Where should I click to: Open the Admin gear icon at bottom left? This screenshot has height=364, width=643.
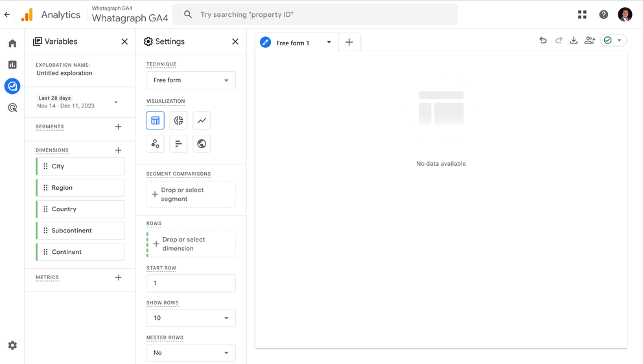[x=12, y=345]
